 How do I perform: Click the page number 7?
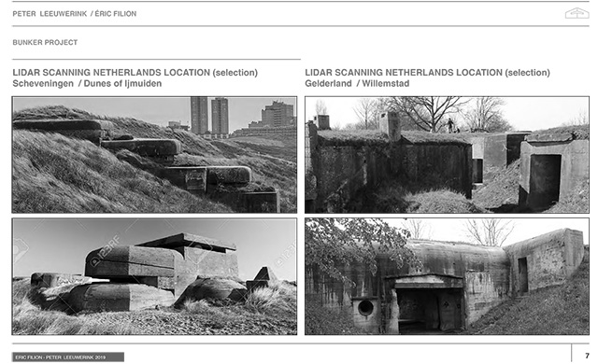587,356
